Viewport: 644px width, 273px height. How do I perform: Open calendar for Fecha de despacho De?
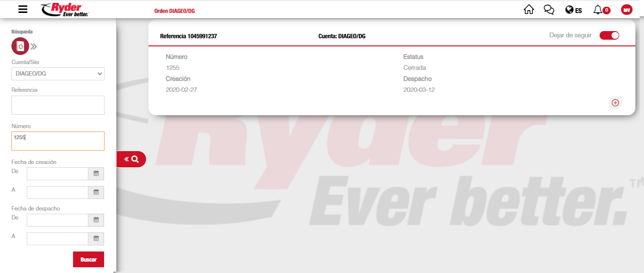[96, 220]
